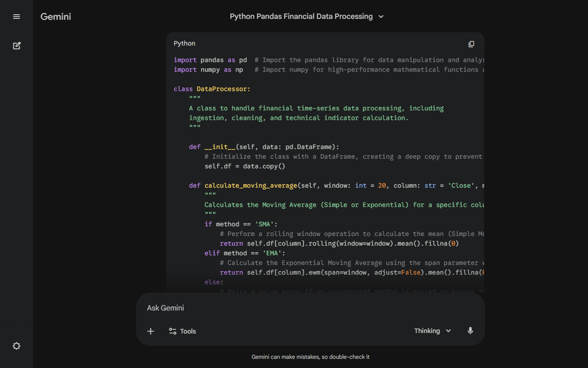This screenshot has height=368, width=588.
Task: Click the plus icon to add files
Action: tap(151, 331)
